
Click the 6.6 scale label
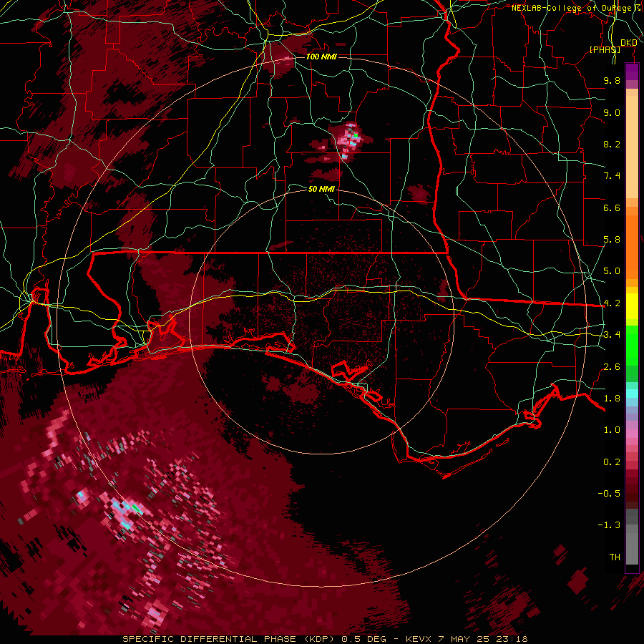(612, 208)
